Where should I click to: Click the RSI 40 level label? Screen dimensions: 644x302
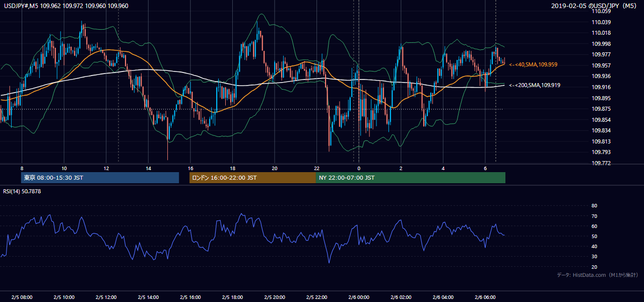tap(594, 246)
